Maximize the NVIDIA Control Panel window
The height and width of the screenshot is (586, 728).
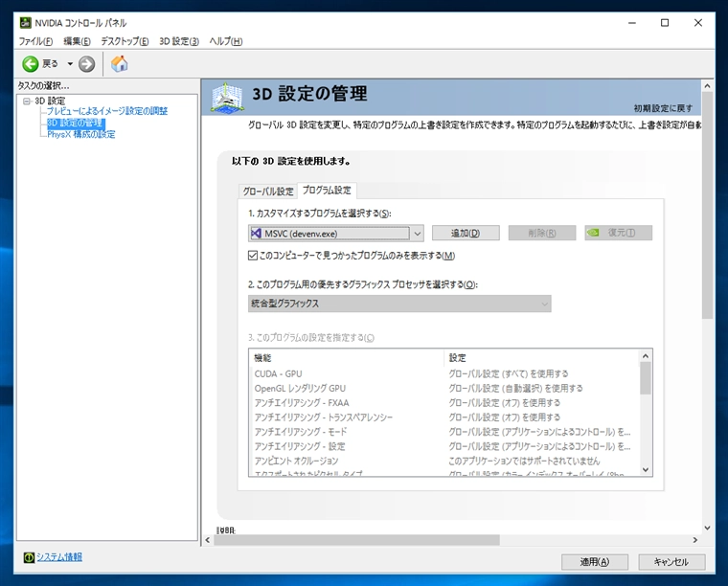coord(665,23)
